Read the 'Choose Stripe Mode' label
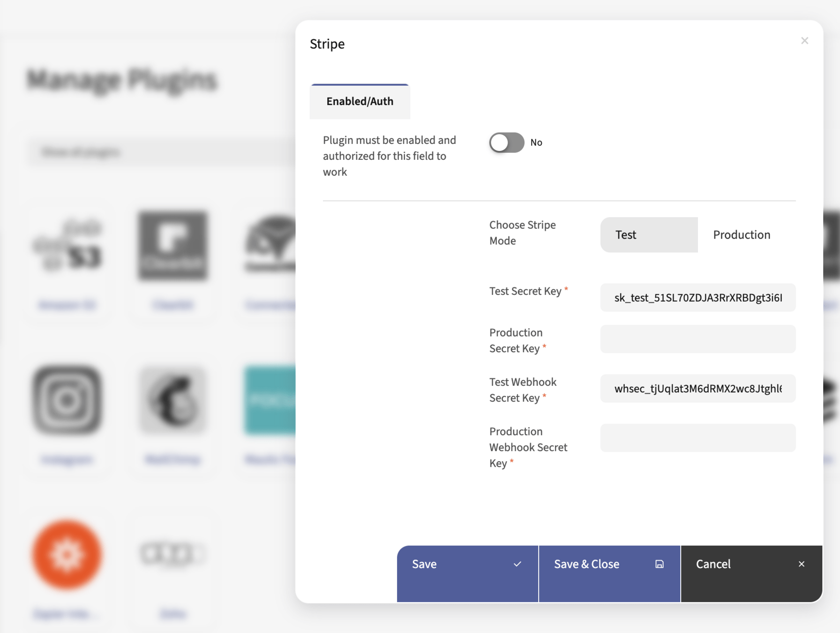Viewport: 840px width, 633px height. click(522, 233)
